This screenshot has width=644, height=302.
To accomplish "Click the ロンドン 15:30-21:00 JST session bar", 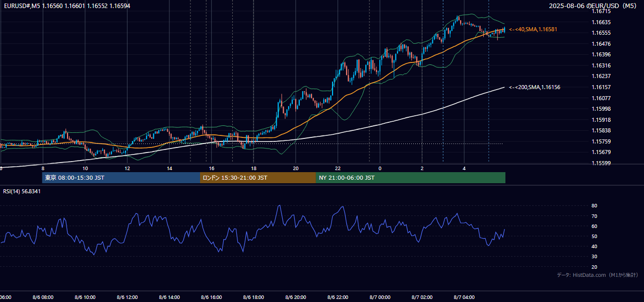I will point(258,178).
